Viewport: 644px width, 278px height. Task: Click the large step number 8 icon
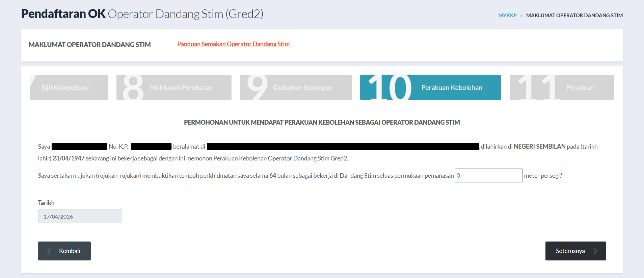133,87
